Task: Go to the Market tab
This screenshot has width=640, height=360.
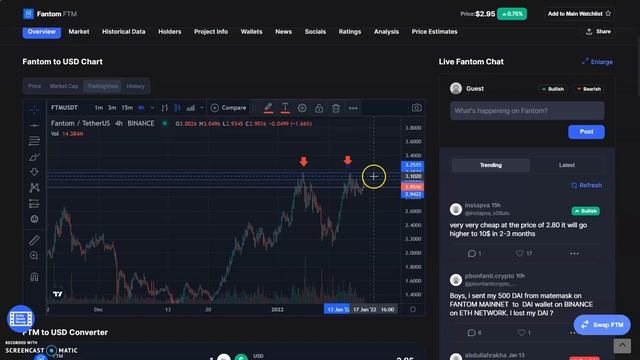Action: pos(79,32)
